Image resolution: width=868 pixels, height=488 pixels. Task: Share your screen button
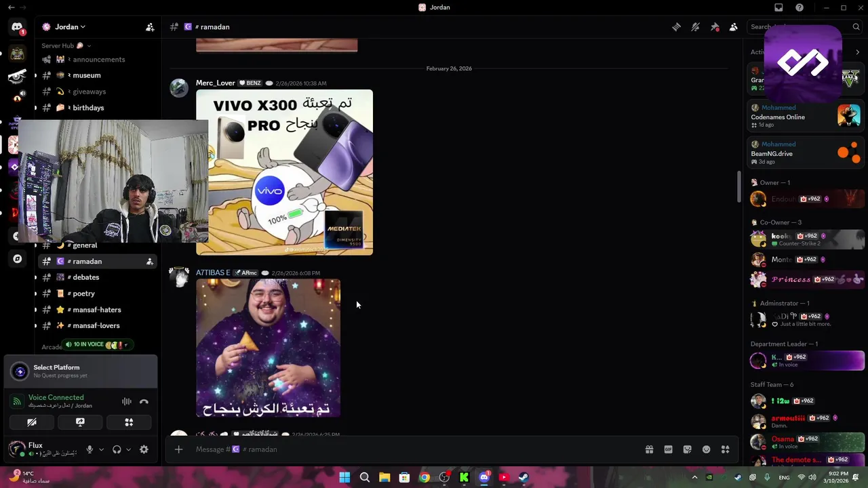pyautogui.click(x=80, y=422)
